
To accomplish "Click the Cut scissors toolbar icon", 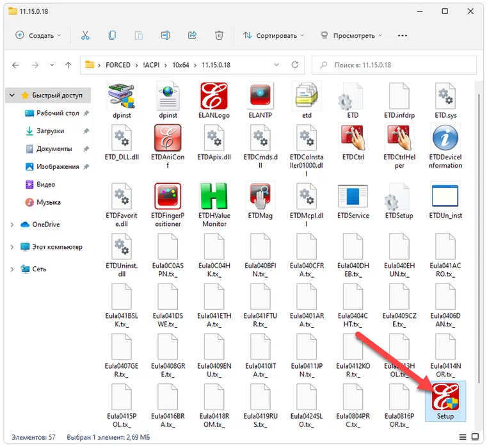I will 85,36.
